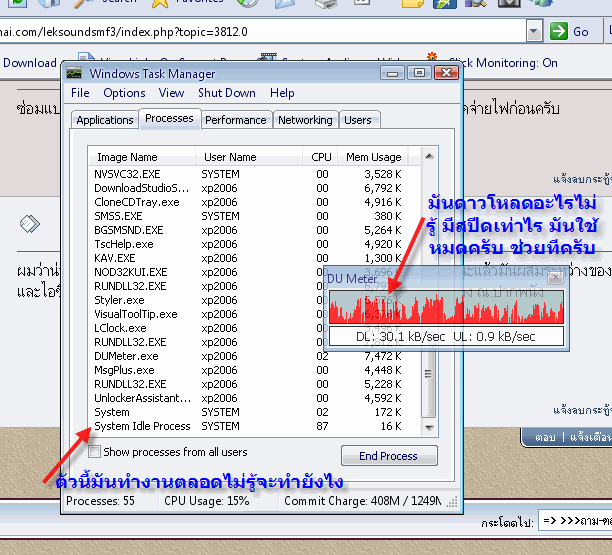The image size is (612, 555).
Task: Select the MsgPlus.exe process
Action: click(254, 370)
